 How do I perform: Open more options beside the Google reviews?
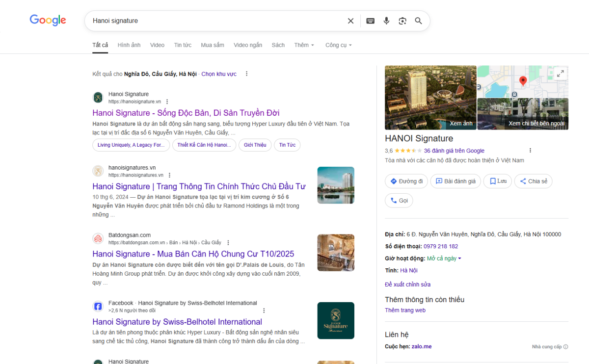click(530, 151)
